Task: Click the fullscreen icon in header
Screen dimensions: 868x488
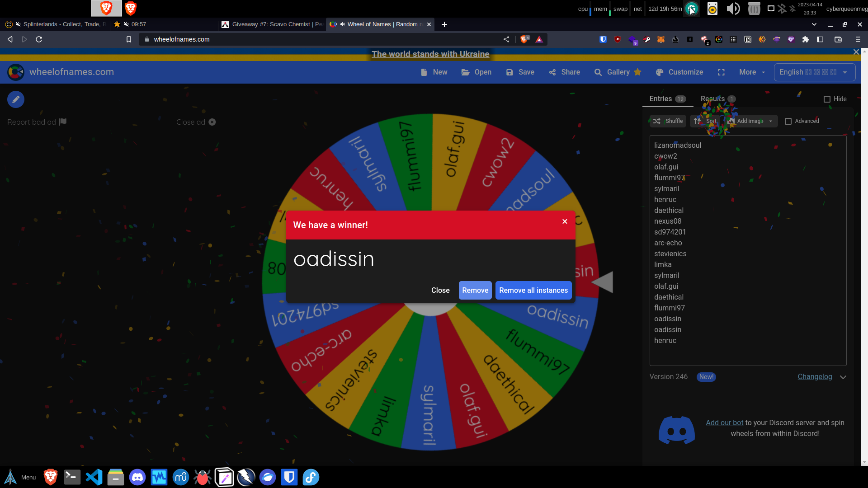Action: click(x=721, y=72)
